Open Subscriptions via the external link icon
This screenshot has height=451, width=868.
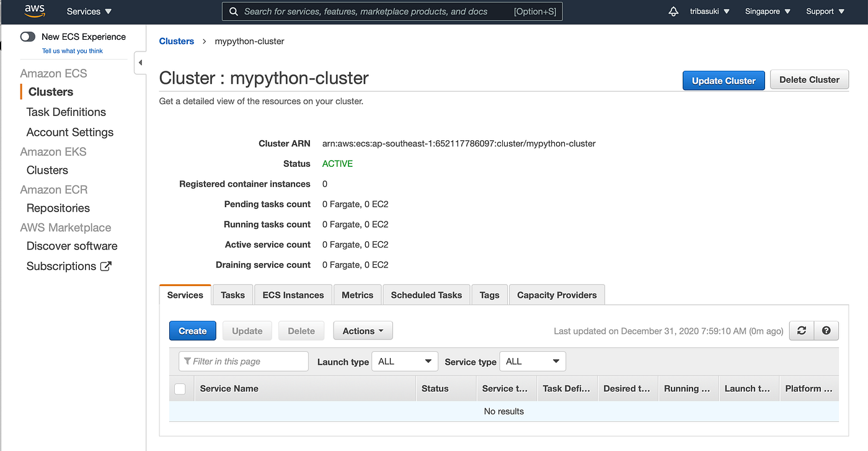pyautogui.click(x=107, y=266)
